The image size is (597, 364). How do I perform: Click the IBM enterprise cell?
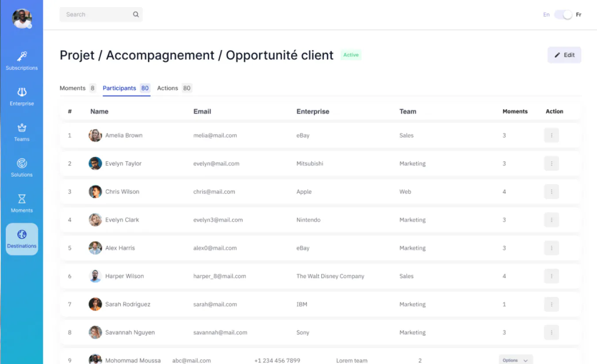point(302,304)
